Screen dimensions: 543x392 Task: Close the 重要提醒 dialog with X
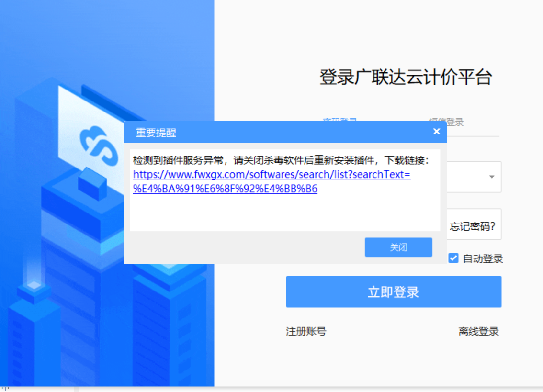[x=436, y=132]
